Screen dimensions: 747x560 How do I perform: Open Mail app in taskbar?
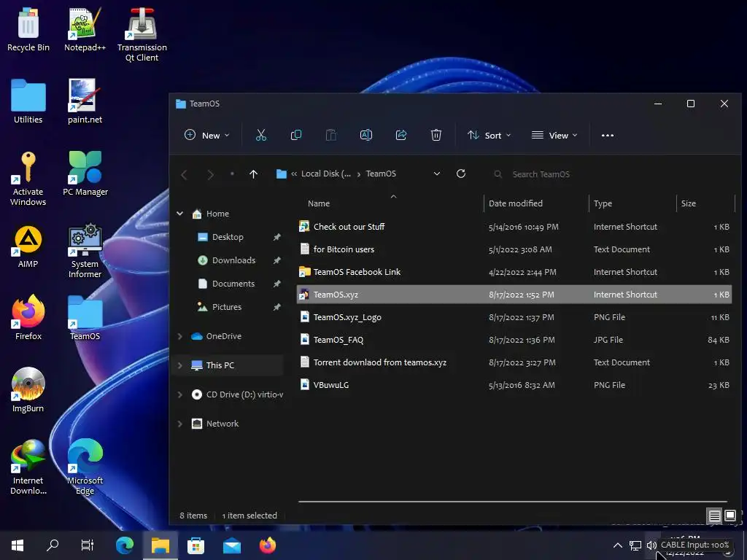[231, 545]
